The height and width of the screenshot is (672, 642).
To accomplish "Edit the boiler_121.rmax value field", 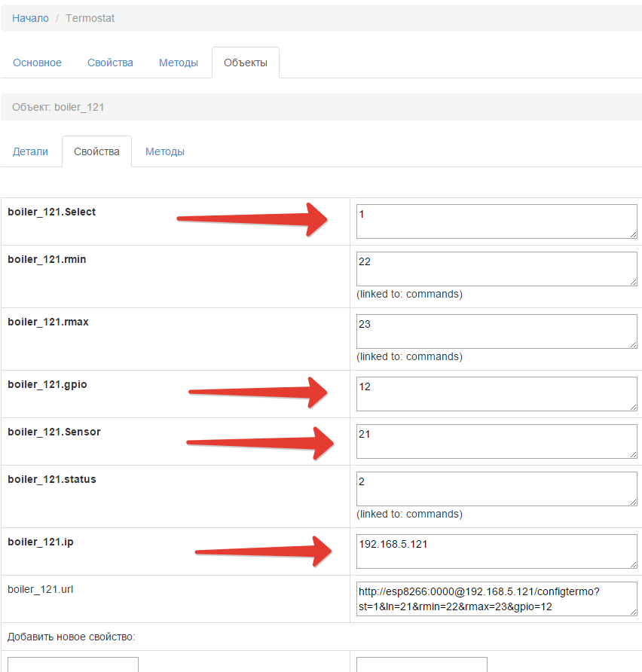I will (497, 331).
